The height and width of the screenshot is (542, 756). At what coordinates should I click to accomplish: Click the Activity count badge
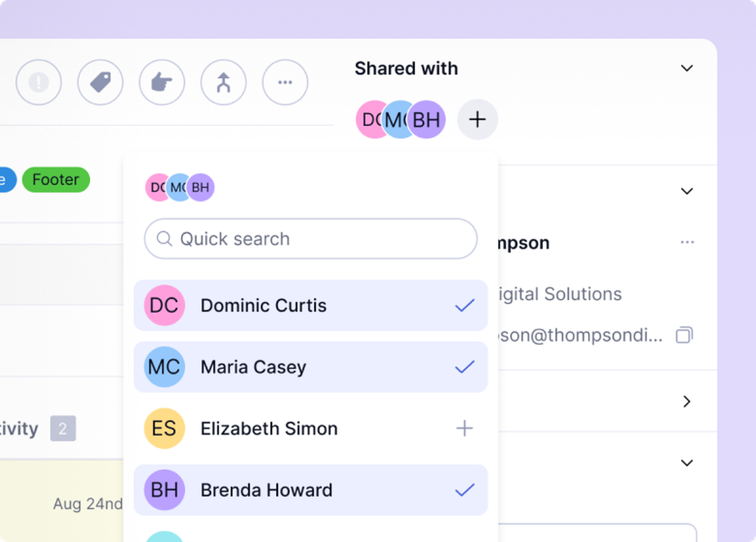(x=63, y=429)
